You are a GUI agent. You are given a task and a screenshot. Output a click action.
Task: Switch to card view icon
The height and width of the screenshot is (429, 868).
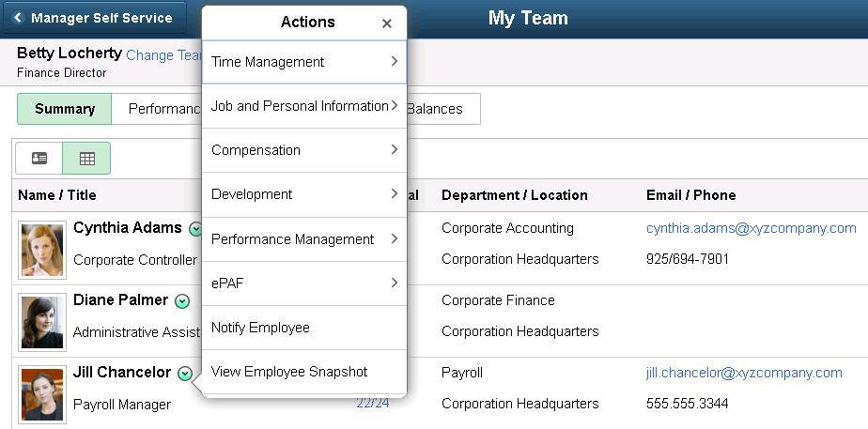(39, 159)
